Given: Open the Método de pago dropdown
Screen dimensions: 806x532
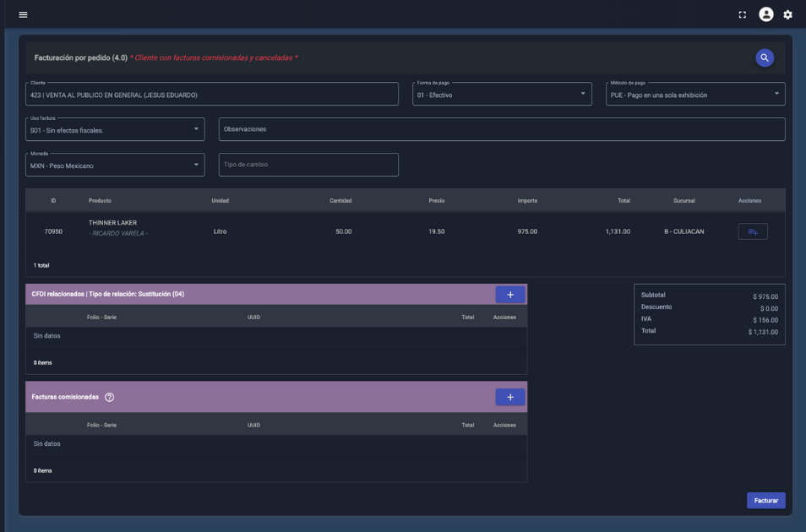Looking at the screenshot, I should (695, 94).
